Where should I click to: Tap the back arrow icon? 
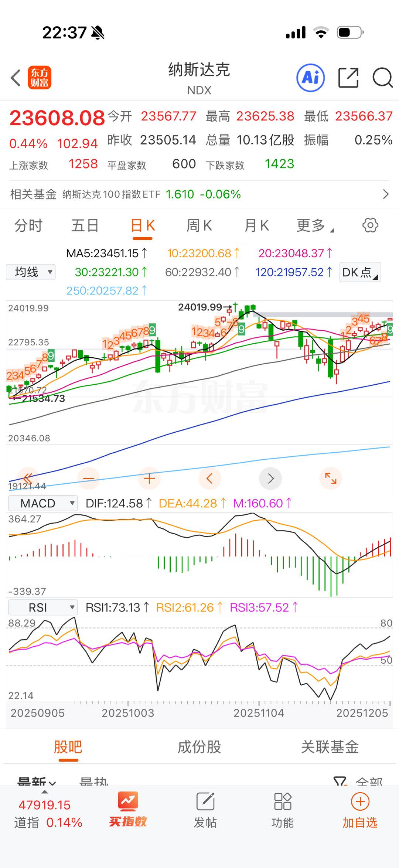[x=16, y=78]
